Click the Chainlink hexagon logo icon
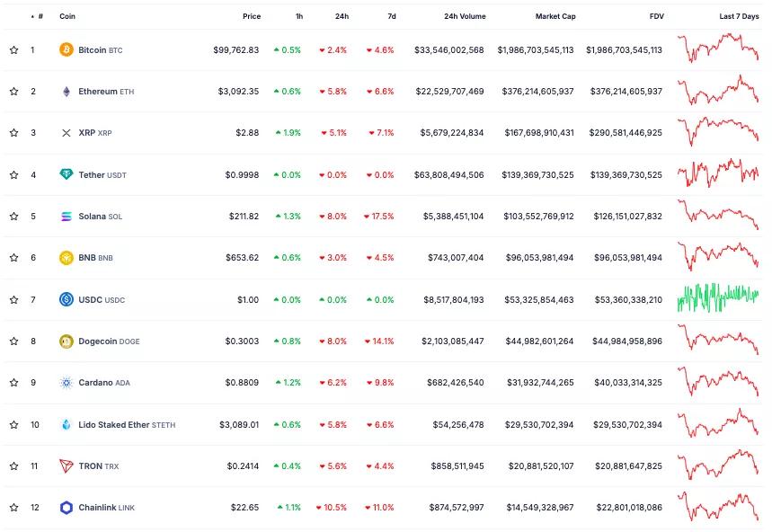772x532 pixels. (x=66, y=508)
